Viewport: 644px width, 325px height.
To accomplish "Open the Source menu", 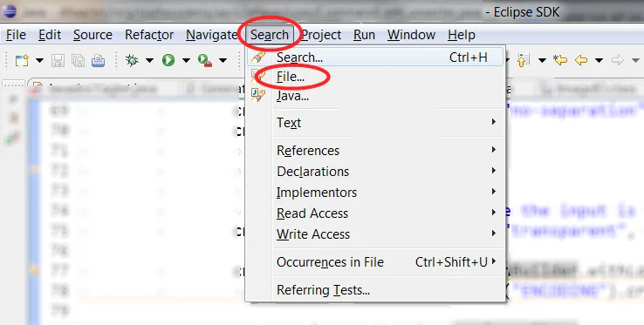I will (92, 35).
